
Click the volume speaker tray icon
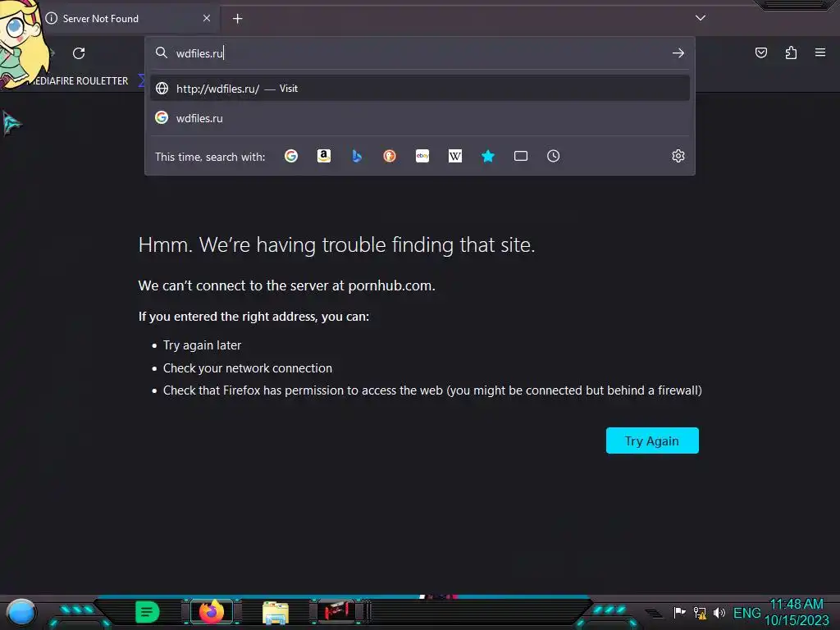pos(719,612)
